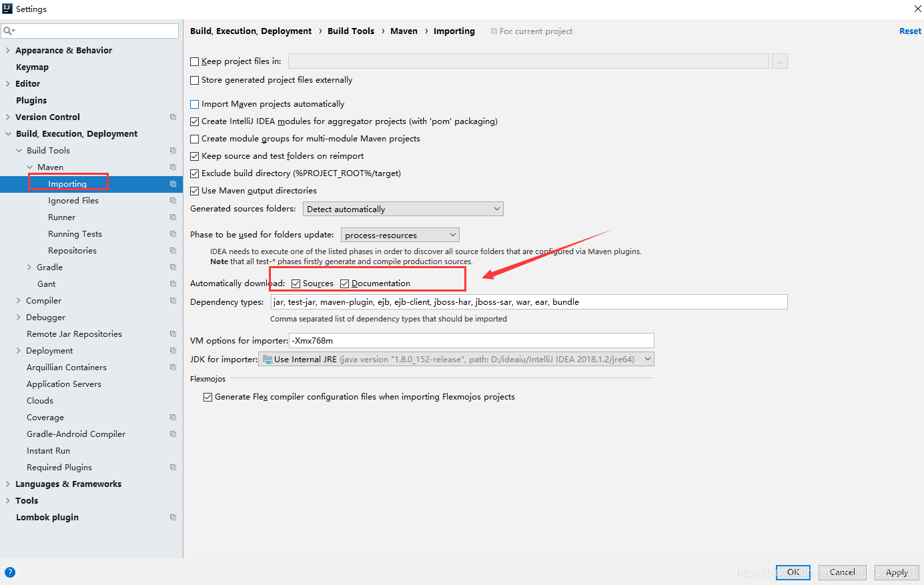Open Application Servers settings
Screen dimensions: 924x585
[64, 384]
